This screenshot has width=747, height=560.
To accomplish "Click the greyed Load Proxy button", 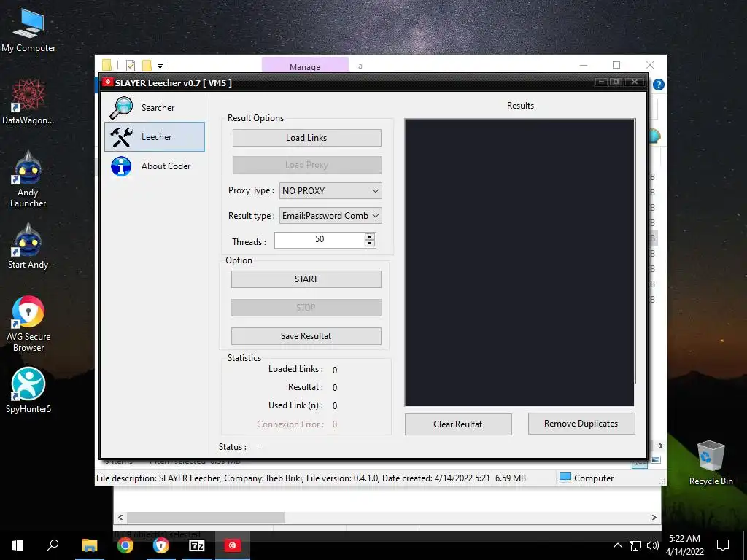I will (307, 165).
